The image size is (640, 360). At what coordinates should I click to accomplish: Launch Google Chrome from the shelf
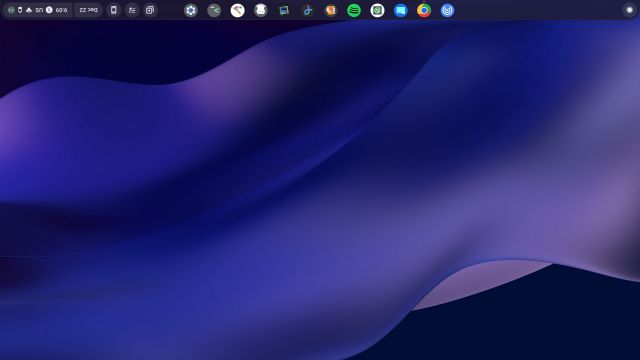(x=424, y=10)
